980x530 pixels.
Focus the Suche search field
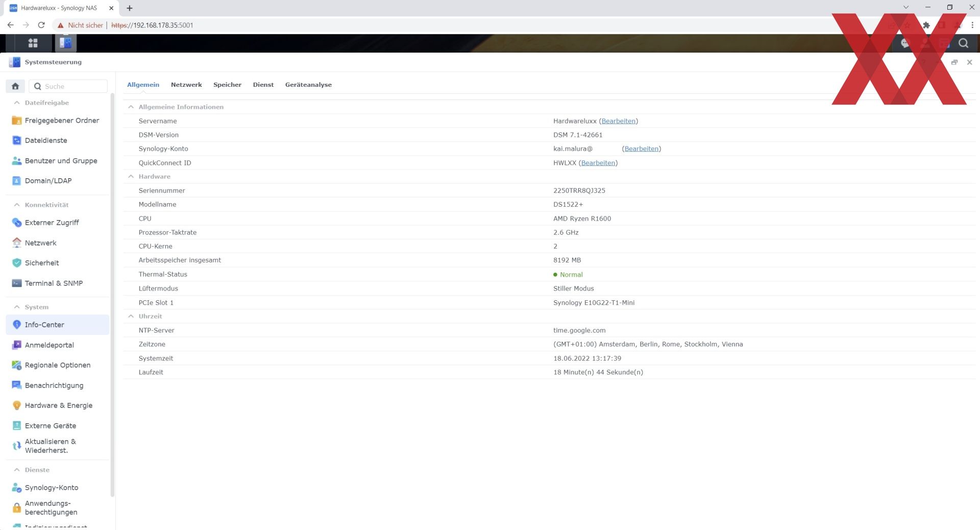68,86
